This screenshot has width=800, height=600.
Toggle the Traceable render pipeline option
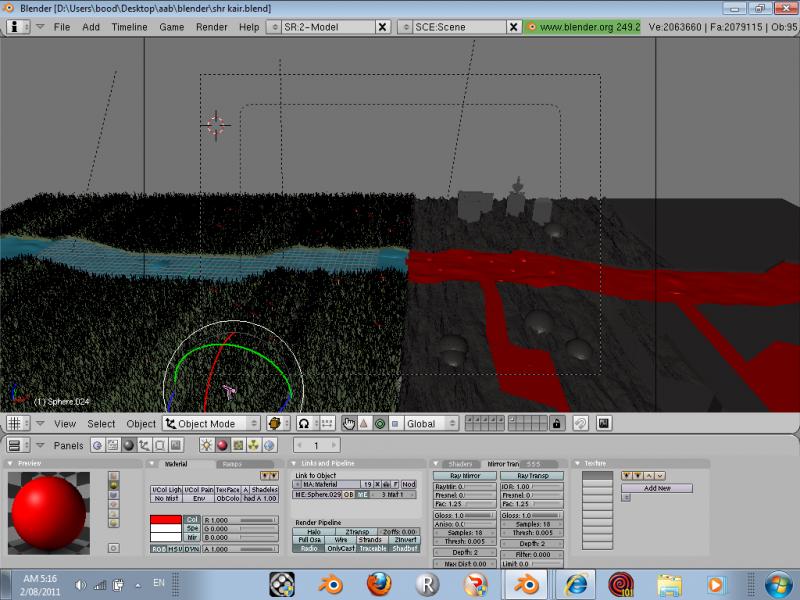tap(372, 548)
